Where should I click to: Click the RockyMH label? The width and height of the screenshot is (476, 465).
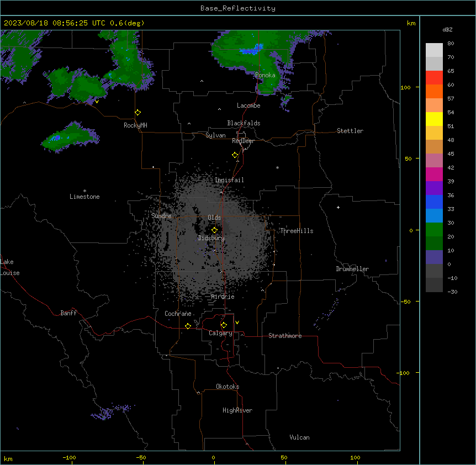pos(135,125)
